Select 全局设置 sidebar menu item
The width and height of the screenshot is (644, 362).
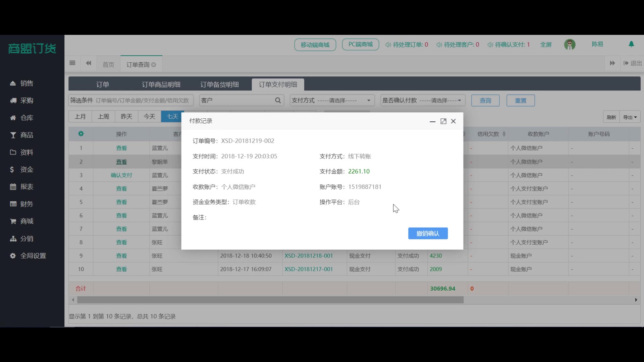[x=33, y=255]
